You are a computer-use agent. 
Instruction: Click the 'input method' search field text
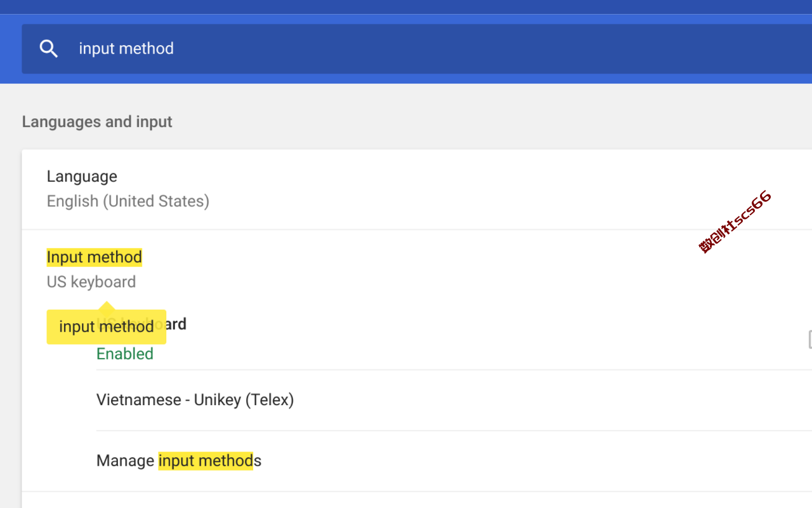(x=126, y=49)
